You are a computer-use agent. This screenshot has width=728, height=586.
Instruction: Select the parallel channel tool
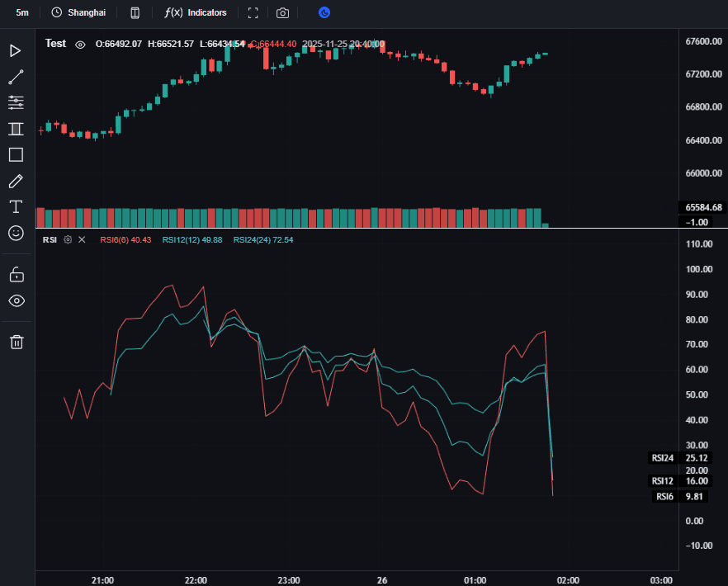click(x=16, y=129)
